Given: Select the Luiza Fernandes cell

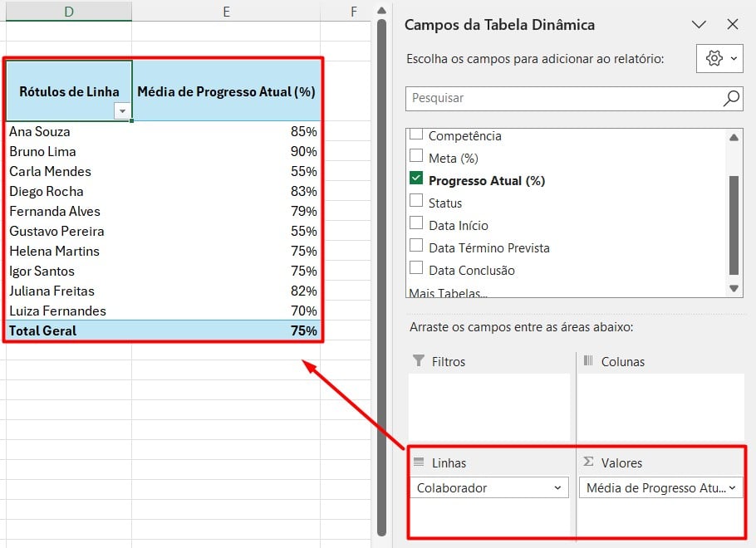Looking at the screenshot, I should [x=69, y=311].
